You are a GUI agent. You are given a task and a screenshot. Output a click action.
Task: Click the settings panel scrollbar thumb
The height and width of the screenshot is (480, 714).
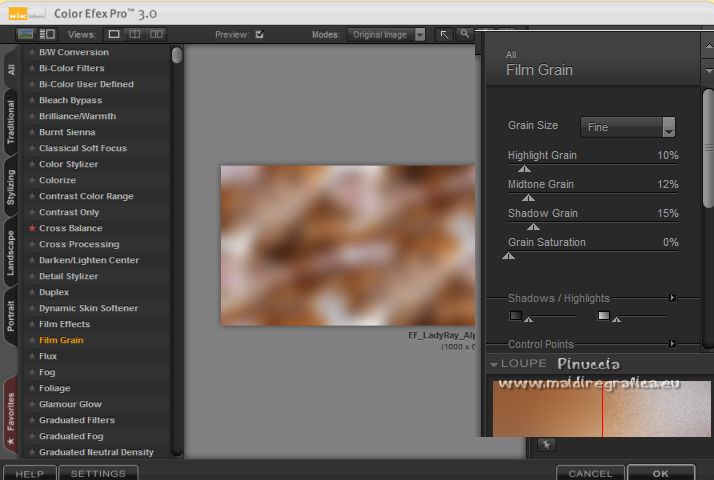point(708,148)
